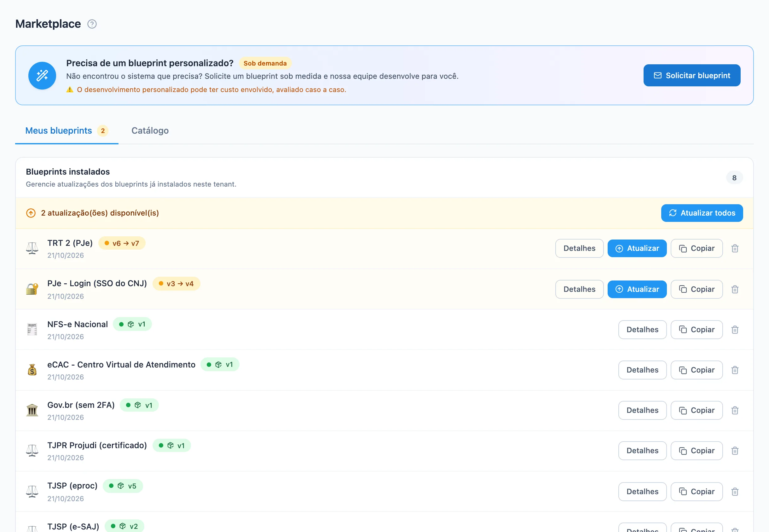Click the receipt icon of NFS-e Nacional
Screen dimensions: 769x532
32,329
